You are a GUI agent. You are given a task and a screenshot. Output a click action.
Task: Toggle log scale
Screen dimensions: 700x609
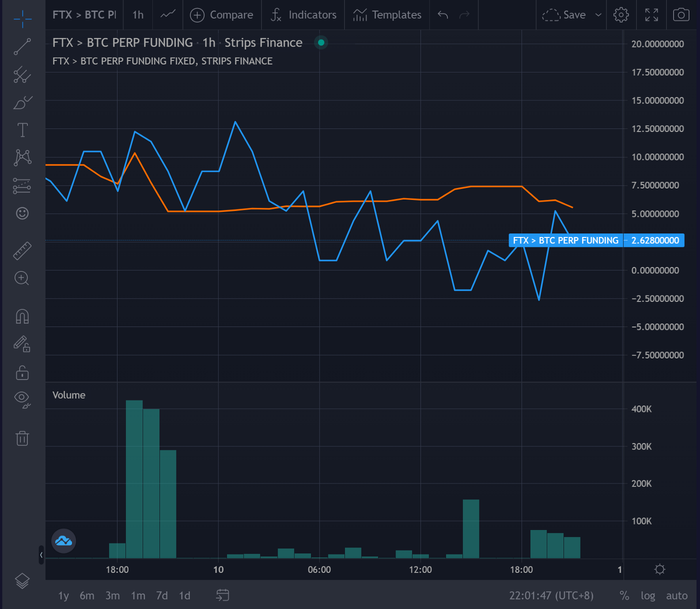tap(647, 595)
